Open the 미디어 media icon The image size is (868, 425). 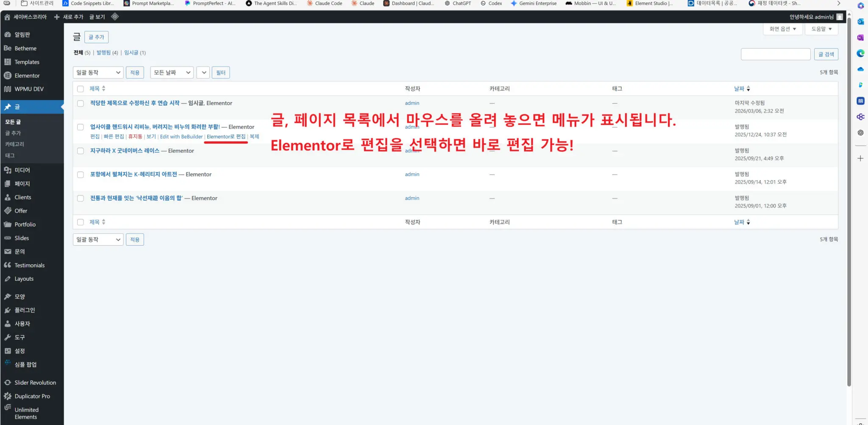(8, 170)
